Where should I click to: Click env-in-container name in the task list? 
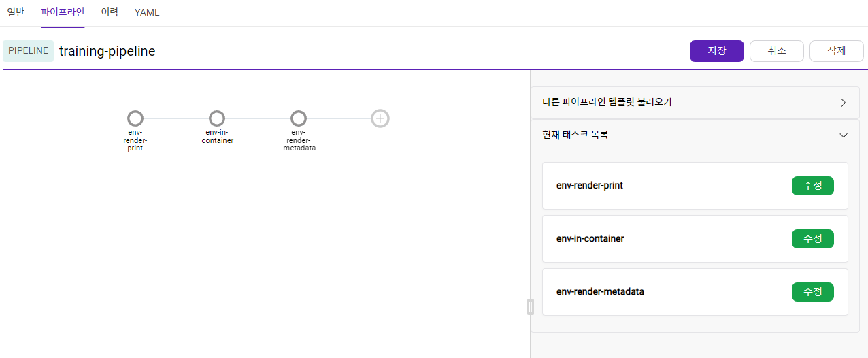click(x=590, y=239)
